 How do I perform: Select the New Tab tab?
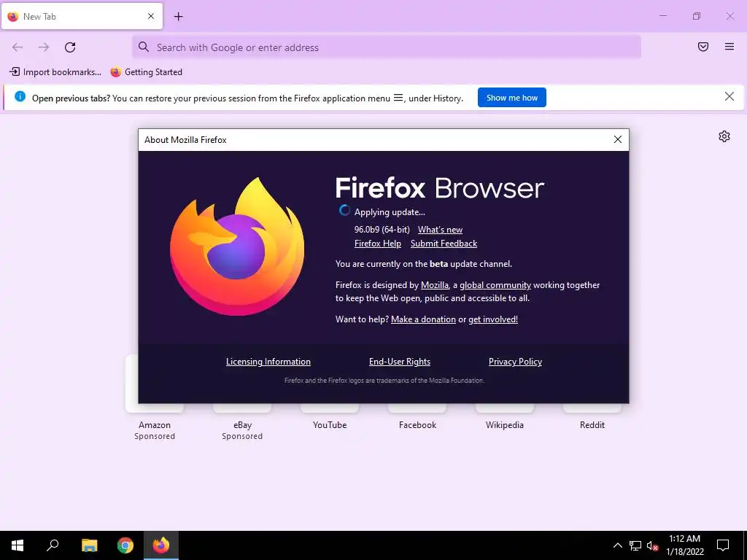pos(82,16)
